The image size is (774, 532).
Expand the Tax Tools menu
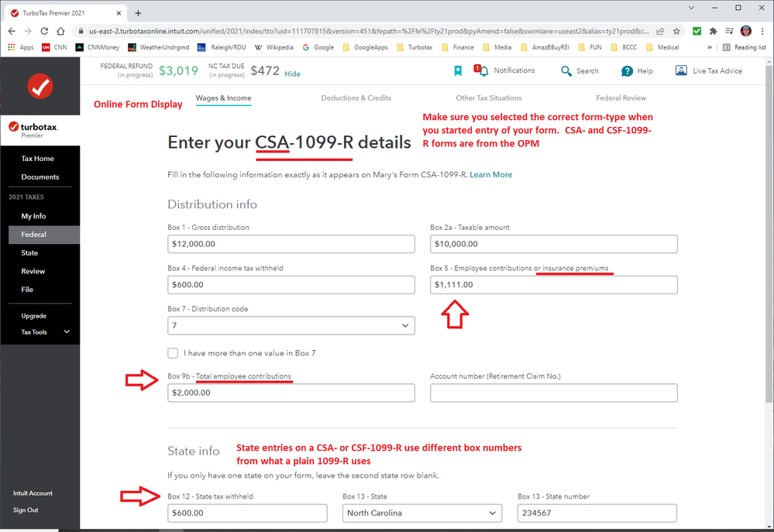click(45, 332)
